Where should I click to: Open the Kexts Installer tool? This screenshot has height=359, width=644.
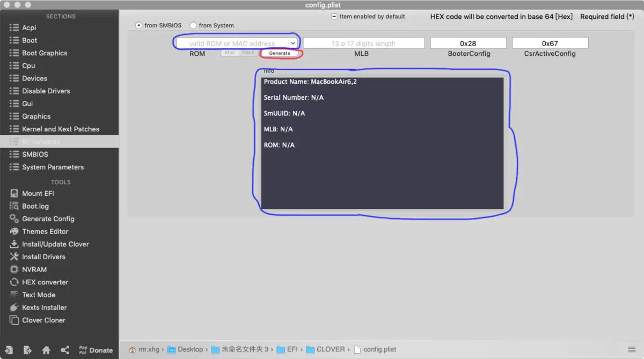click(x=44, y=307)
